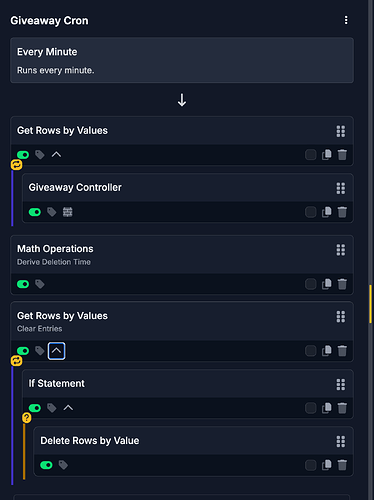Viewport: 374px width, 500px height.
Task: Click the tag icon on Math Operations
Action: click(40, 284)
